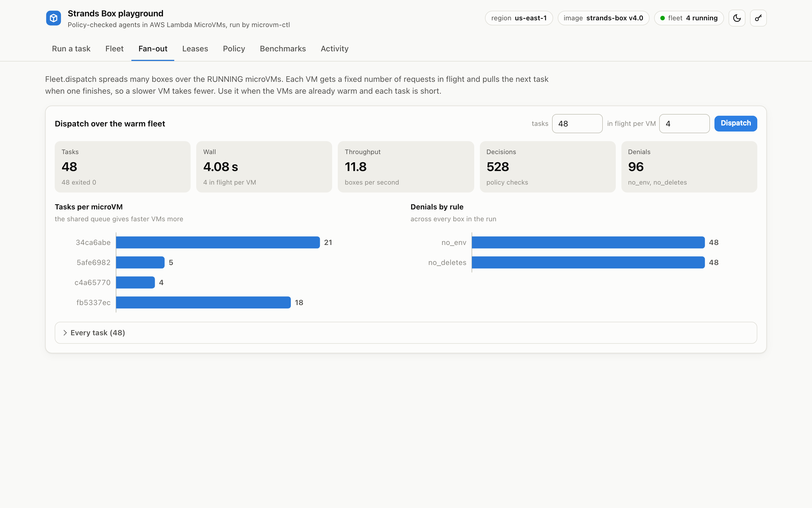The height and width of the screenshot is (508, 812).
Task: Click the region us-east-1 pill
Action: (x=519, y=18)
